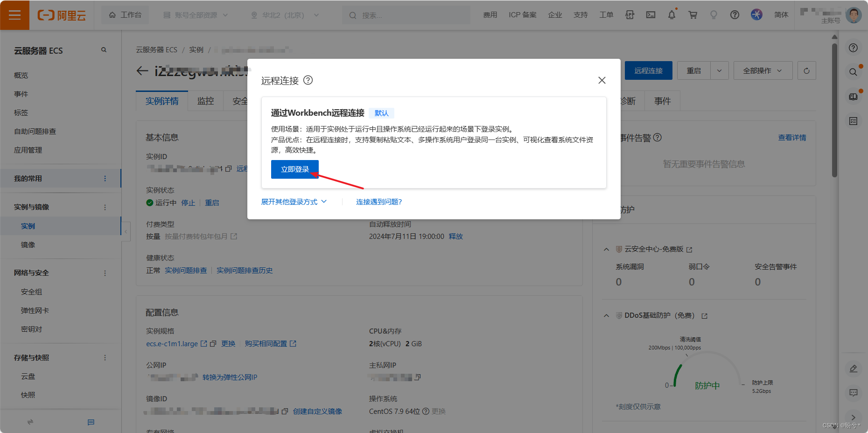Click the help icon beside 事件告警
The height and width of the screenshot is (433, 868).
pos(658,137)
